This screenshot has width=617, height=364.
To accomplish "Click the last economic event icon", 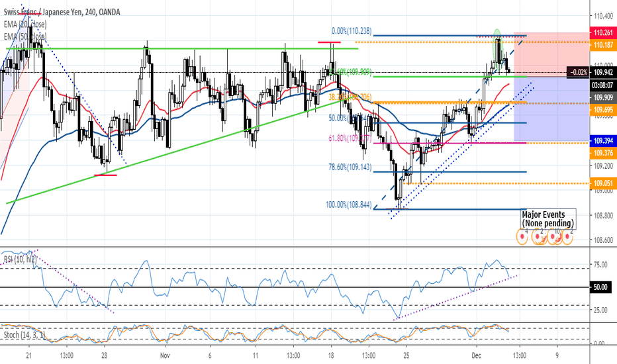I will click(567, 236).
